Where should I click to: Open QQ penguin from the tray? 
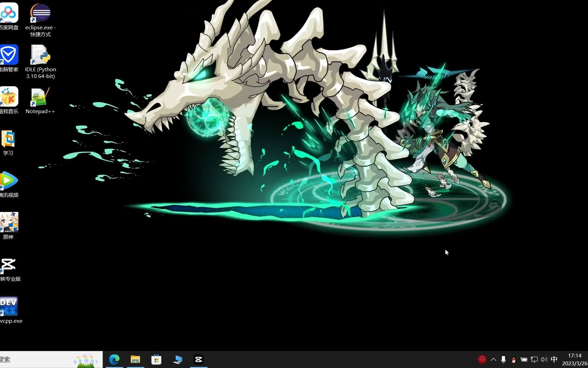pos(514,359)
